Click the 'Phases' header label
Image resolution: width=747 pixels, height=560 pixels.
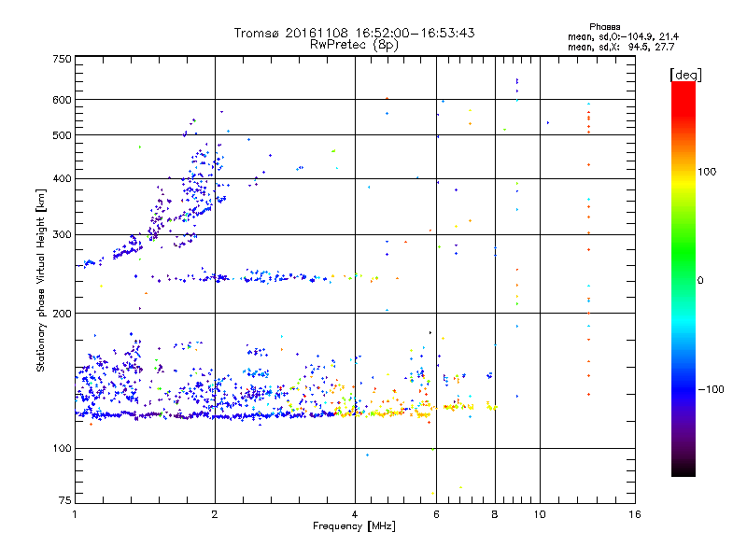point(604,27)
